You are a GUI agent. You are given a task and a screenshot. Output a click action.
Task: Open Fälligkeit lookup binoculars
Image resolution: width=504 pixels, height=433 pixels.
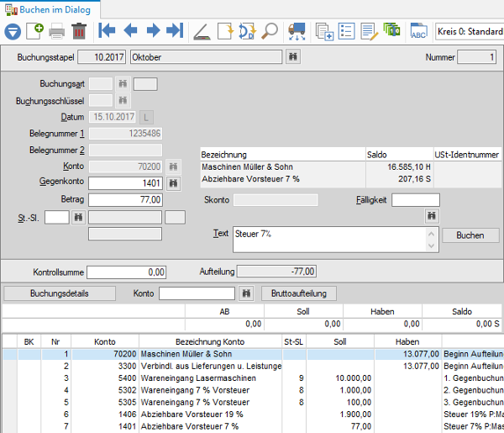tap(432, 216)
